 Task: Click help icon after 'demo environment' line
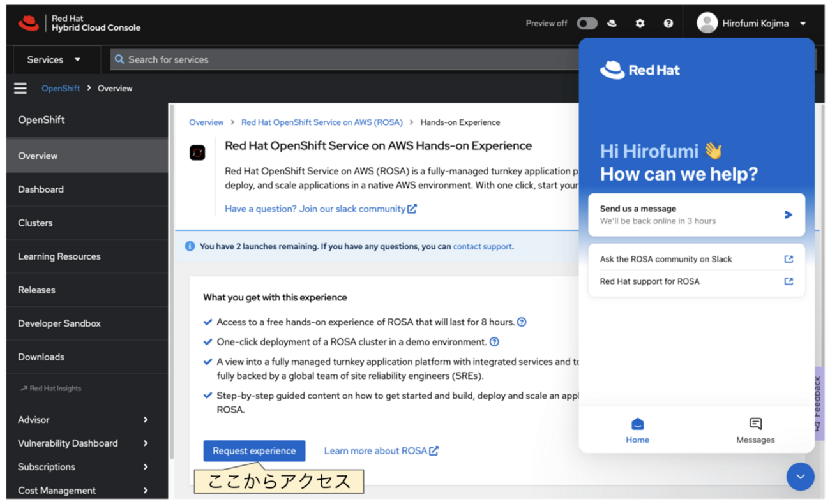point(494,342)
